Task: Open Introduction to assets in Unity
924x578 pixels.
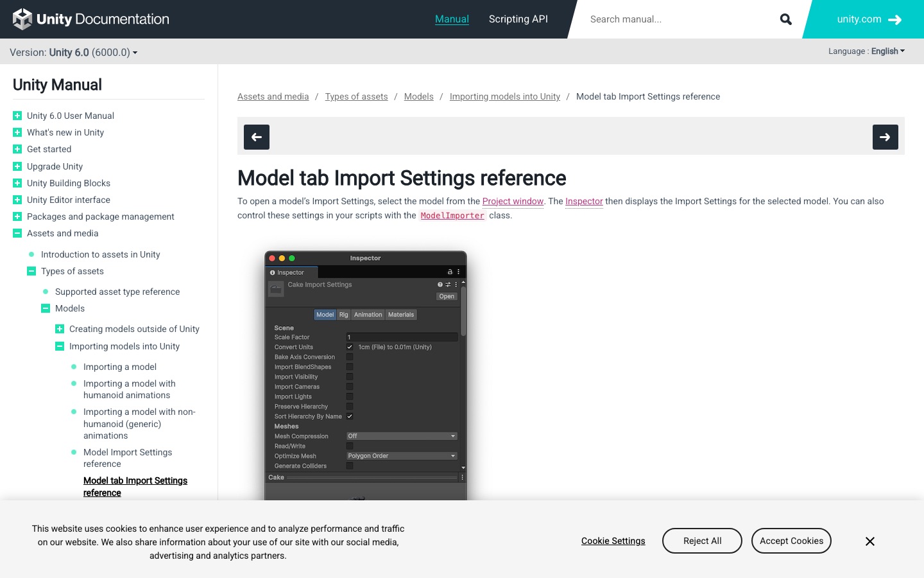Action: click(x=101, y=254)
